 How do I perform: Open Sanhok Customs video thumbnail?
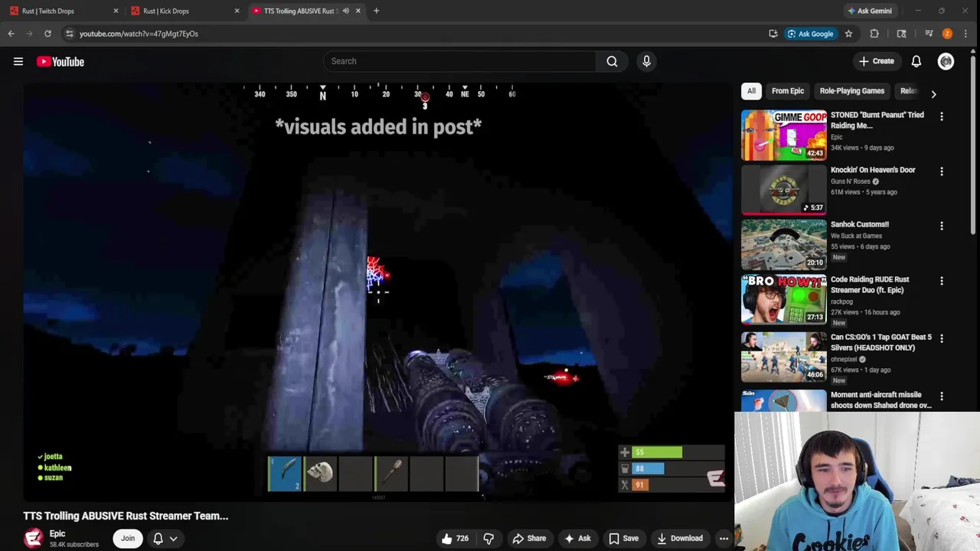(783, 244)
